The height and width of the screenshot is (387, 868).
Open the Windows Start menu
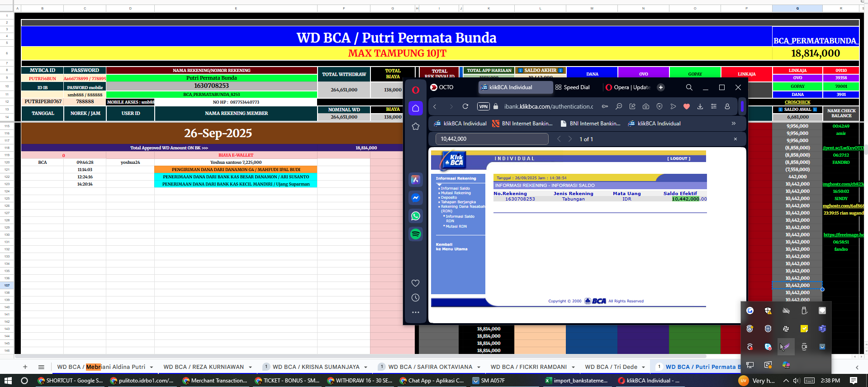click(8, 381)
